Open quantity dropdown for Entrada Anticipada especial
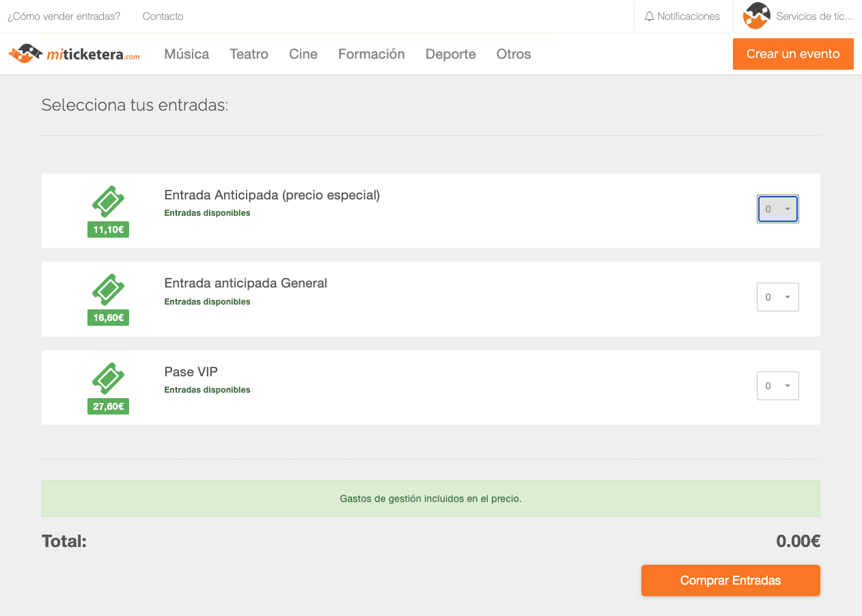 tap(777, 209)
